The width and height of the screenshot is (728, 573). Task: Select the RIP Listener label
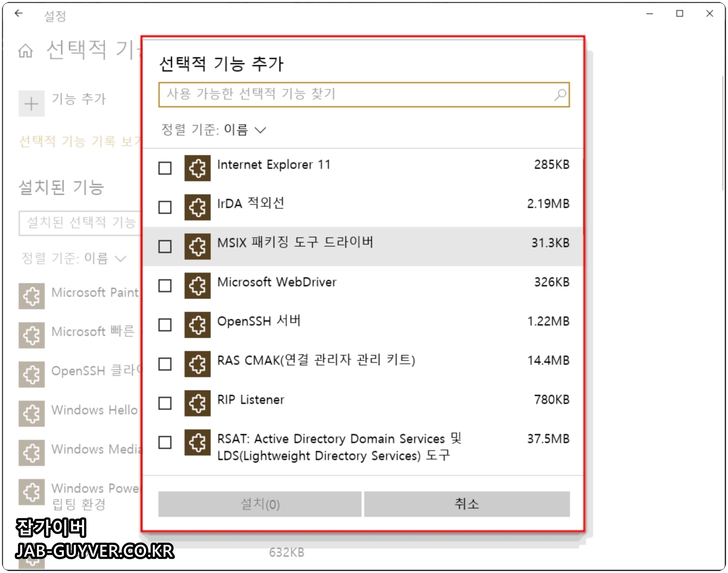pyautogui.click(x=251, y=400)
